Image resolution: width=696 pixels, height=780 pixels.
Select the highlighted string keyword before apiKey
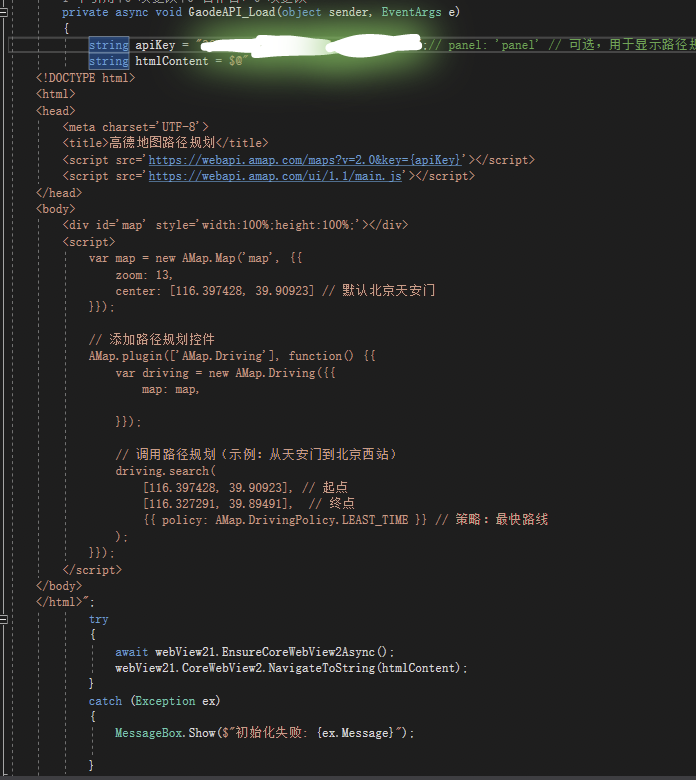(x=109, y=45)
